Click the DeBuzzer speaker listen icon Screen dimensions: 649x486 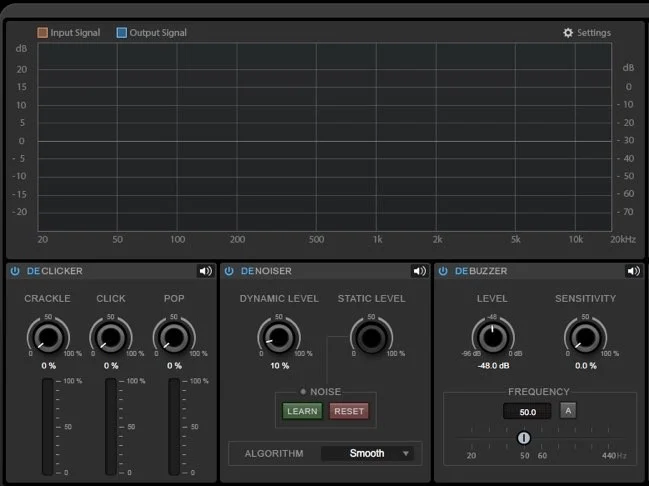click(633, 271)
